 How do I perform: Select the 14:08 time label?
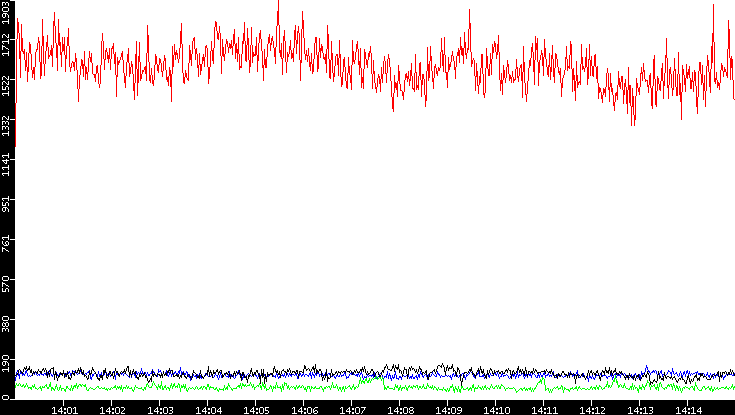[x=400, y=411]
